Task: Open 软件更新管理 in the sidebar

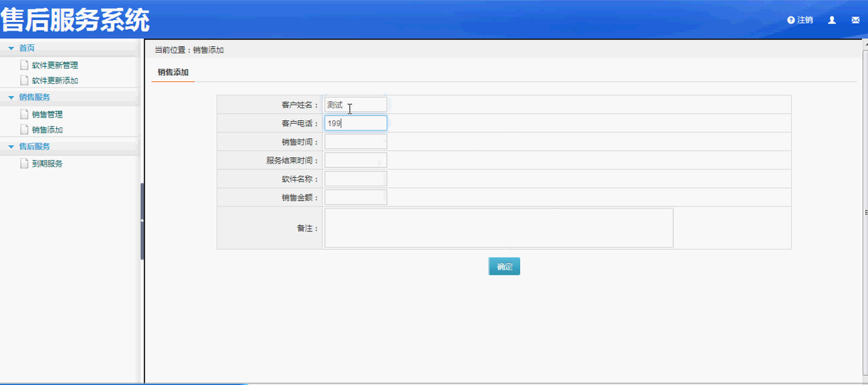Action: (x=55, y=65)
